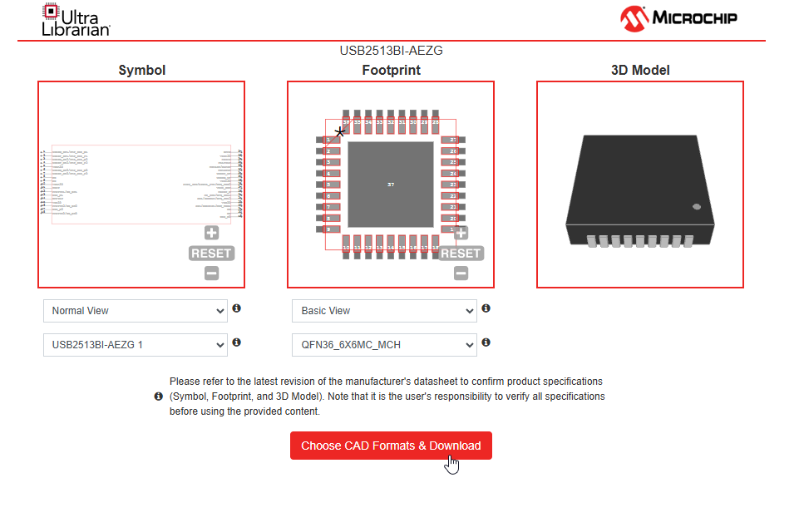Image resolution: width=799 pixels, height=532 pixels.
Task: Click the Microchip logo
Action: (x=678, y=18)
